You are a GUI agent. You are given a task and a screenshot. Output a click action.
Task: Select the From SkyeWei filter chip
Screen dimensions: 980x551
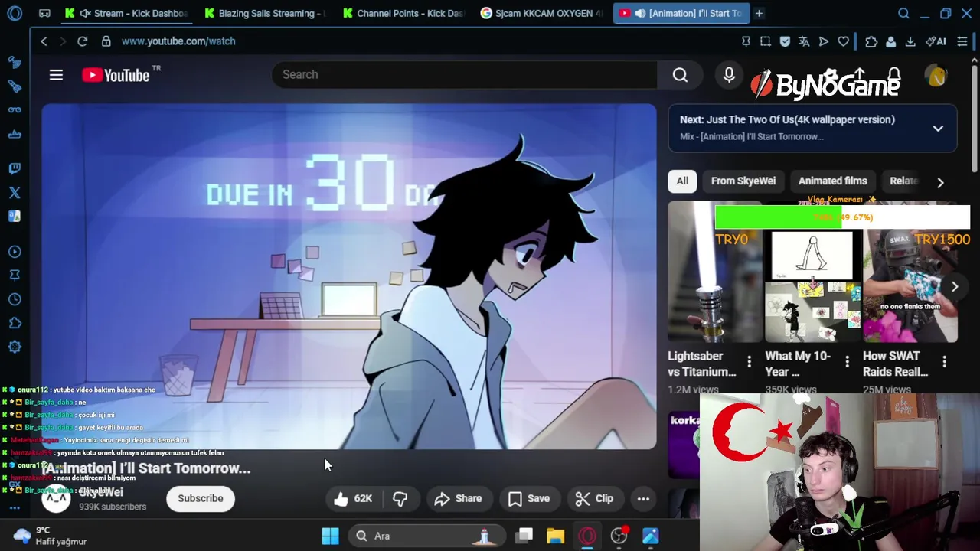pyautogui.click(x=743, y=181)
